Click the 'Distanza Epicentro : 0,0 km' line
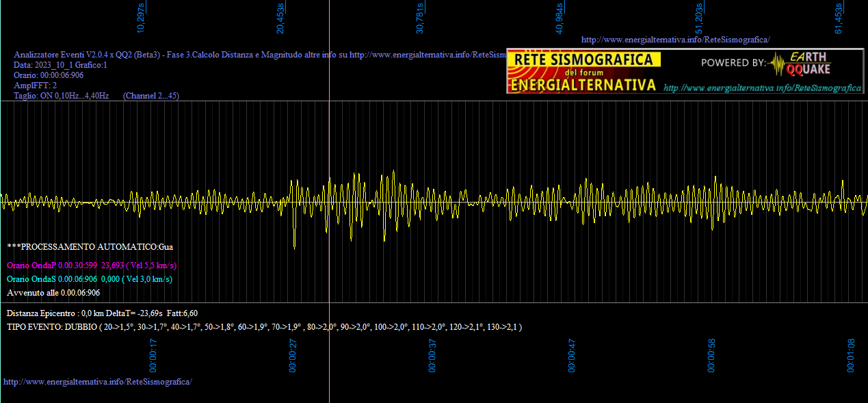 pyautogui.click(x=103, y=313)
